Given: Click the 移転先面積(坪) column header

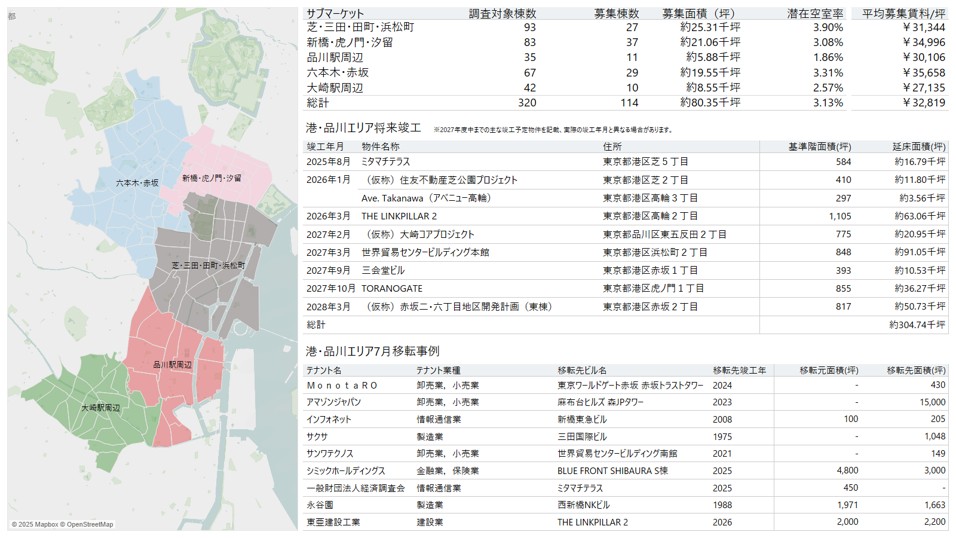Looking at the screenshot, I should [x=916, y=370].
